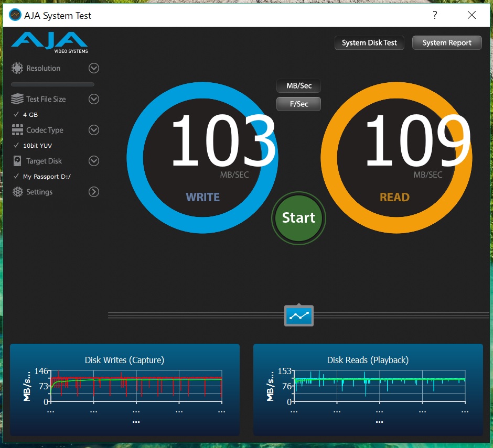The width and height of the screenshot is (493, 448).
Task: Switch to the System Disk Test tab
Action: pyautogui.click(x=369, y=43)
